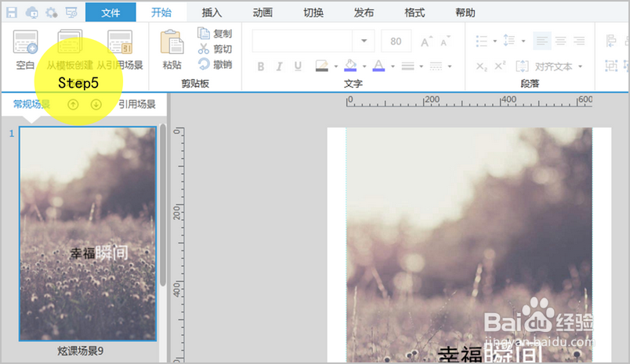Click the font name field
This screenshot has height=364, width=630.
coord(302,41)
